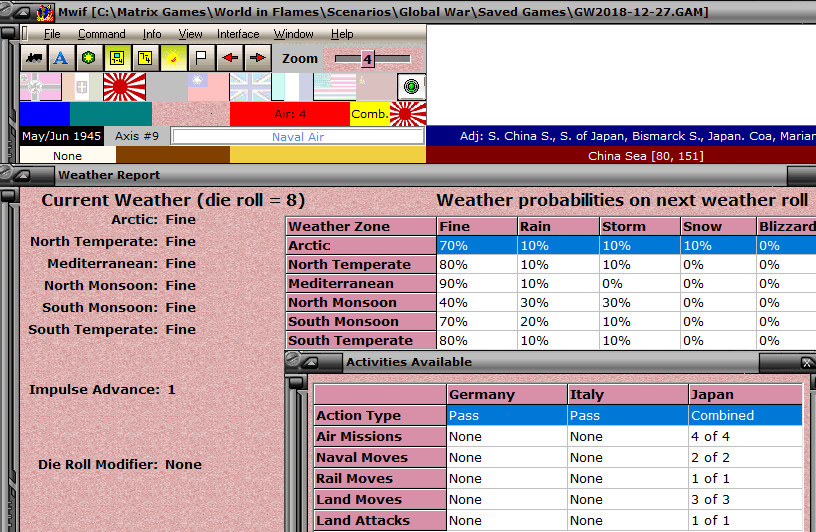Select the German flag in the flag row

[x=41, y=87]
